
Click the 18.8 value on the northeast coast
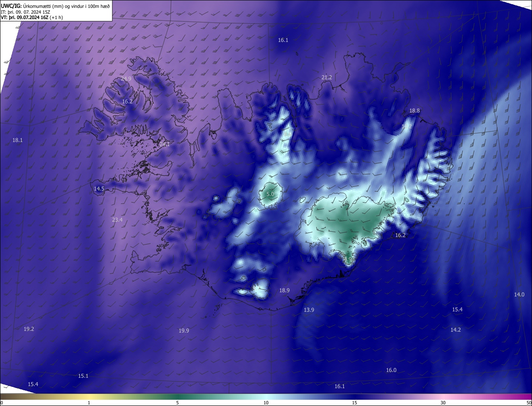pos(414,111)
